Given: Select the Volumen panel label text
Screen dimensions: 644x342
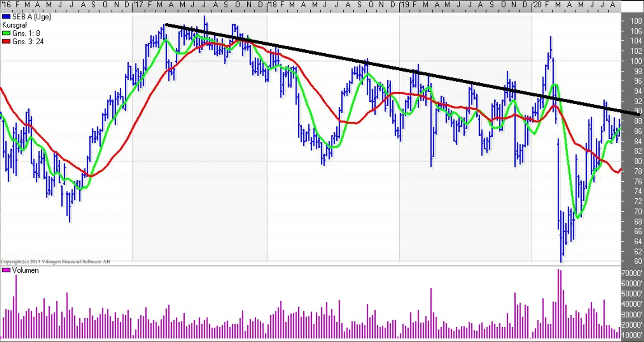Looking at the screenshot, I should click(x=25, y=270).
